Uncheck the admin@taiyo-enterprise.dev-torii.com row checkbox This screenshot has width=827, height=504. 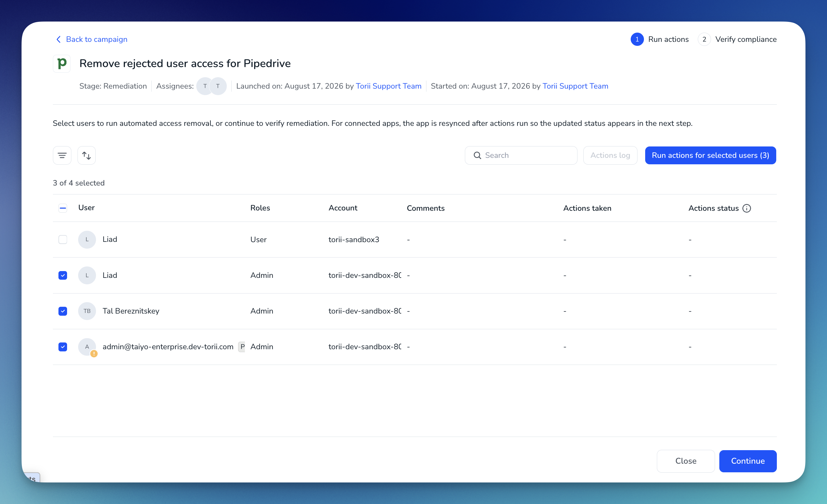pos(63,347)
